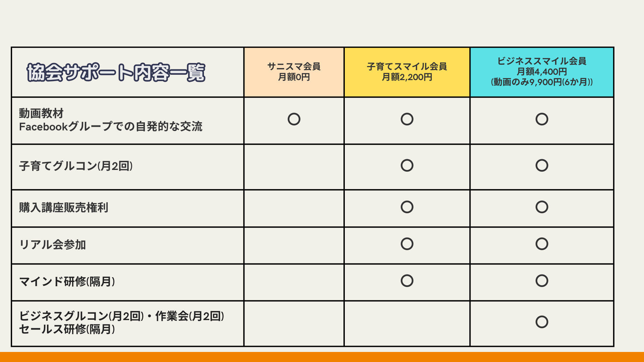This screenshot has height=362, width=644.
Task: Click the Facebookグループでの自発的な交流 text
Action: tap(111, 127)
